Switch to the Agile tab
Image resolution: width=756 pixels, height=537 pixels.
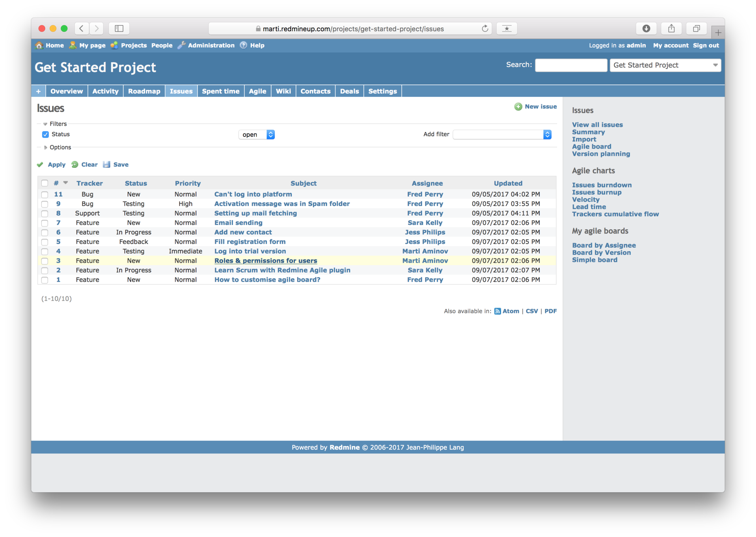pos(257,91)
